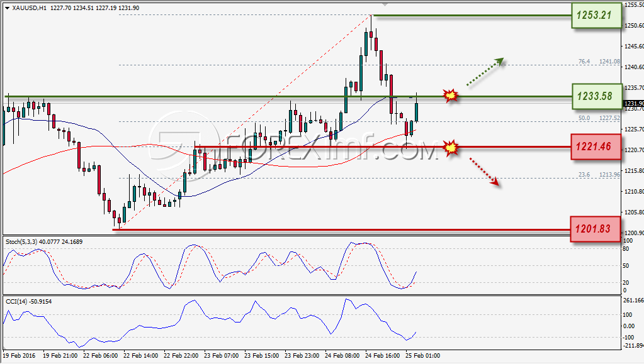Click the 24 Feb 08:00 time axis label
The width and height of the screenshot is (644, 364).
(x=342, y=356)
